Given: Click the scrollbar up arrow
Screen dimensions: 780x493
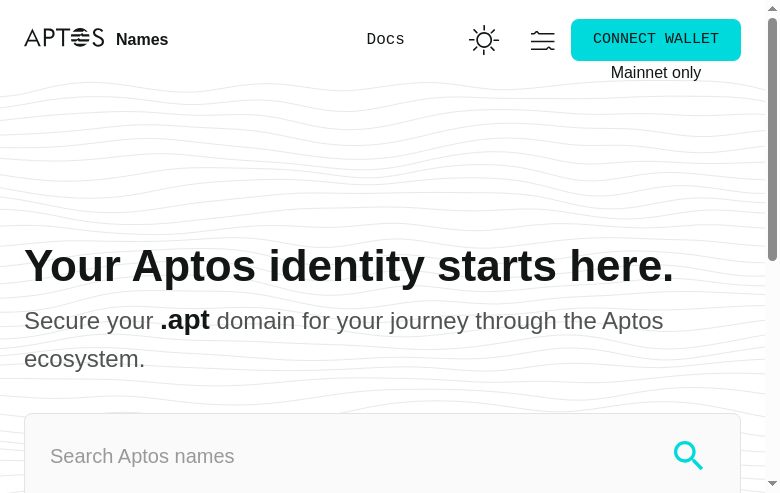Looking at the screenshot, I should (x=772, y=8).
